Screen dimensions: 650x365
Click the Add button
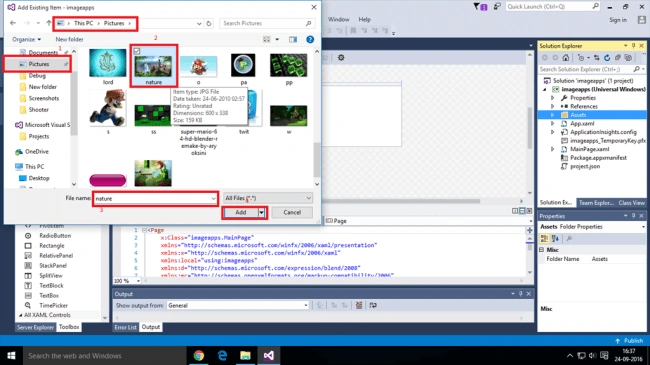(x=241, y=212)
